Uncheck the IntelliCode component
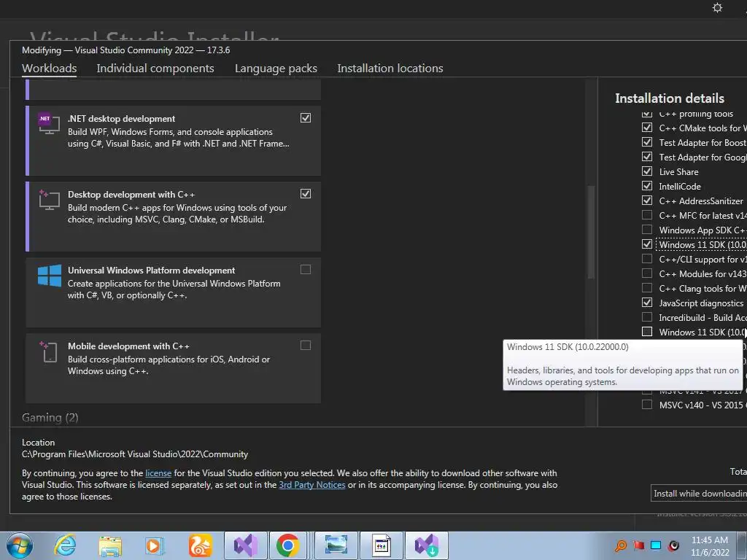This screenshot has width=747, height=560. (x=647, y=186)
